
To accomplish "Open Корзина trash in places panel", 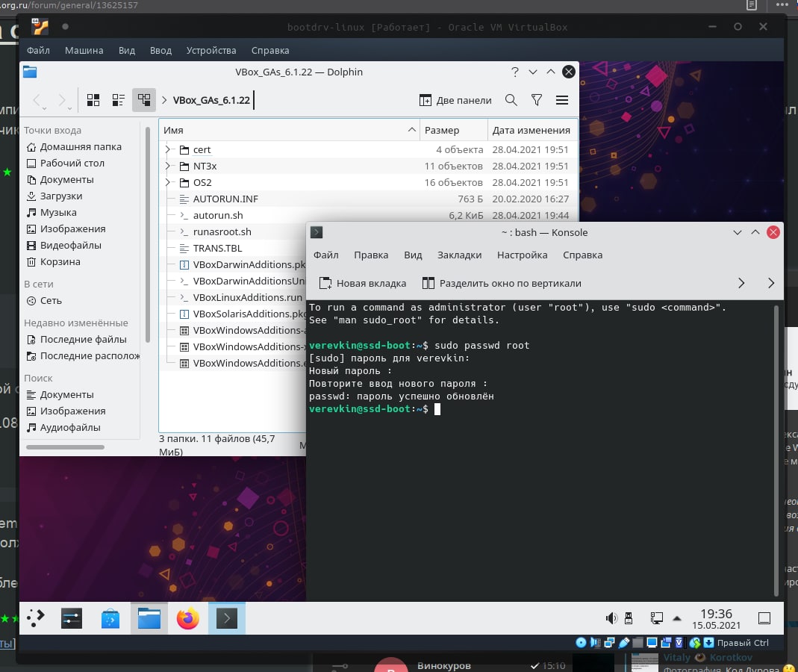I will [x=54, y=261].
